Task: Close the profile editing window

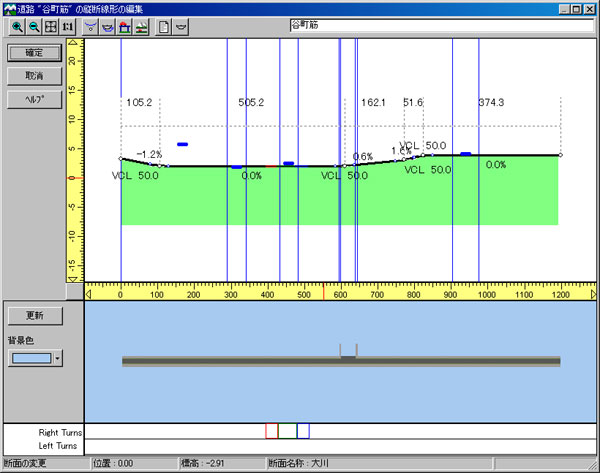Action: pyautogui.click(x=590, y=9)
